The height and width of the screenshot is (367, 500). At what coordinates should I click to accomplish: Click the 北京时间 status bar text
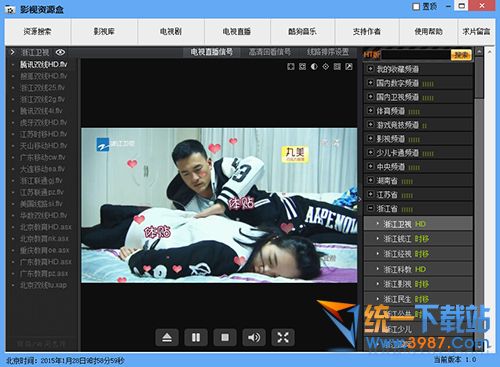click(x=65, y=361)
